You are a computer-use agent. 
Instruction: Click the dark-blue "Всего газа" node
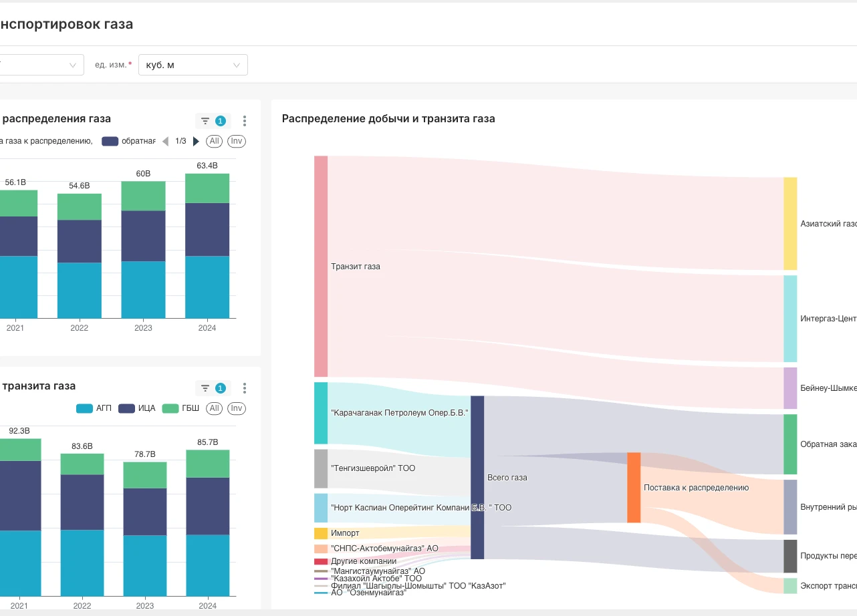click(x=477, y=477)
